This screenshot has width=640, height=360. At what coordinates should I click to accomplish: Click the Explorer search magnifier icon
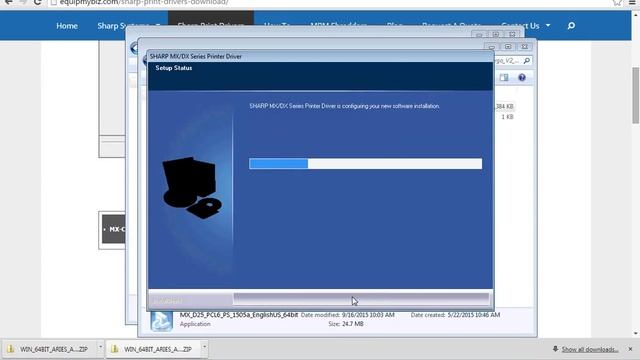click(527, 61)
